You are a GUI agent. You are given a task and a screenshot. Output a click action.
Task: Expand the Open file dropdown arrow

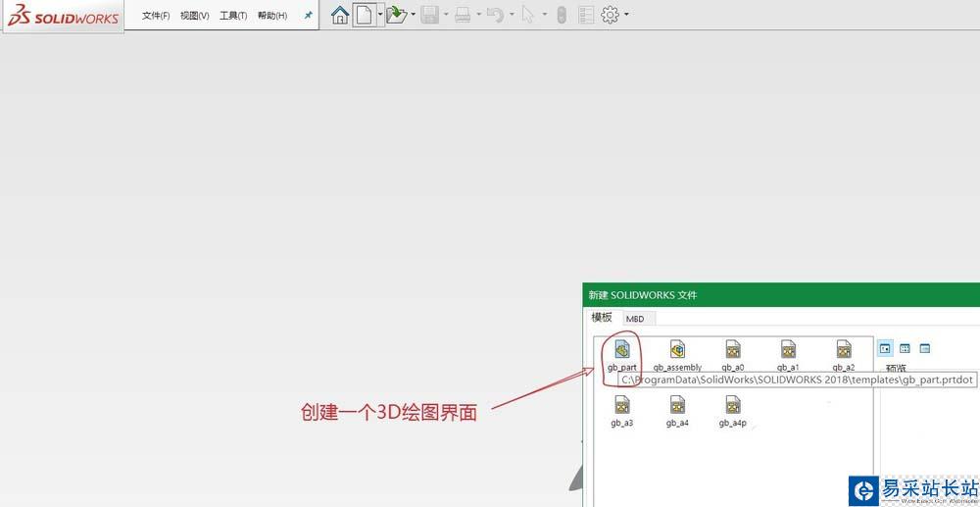pyautogui.click(x=414, y=15)
